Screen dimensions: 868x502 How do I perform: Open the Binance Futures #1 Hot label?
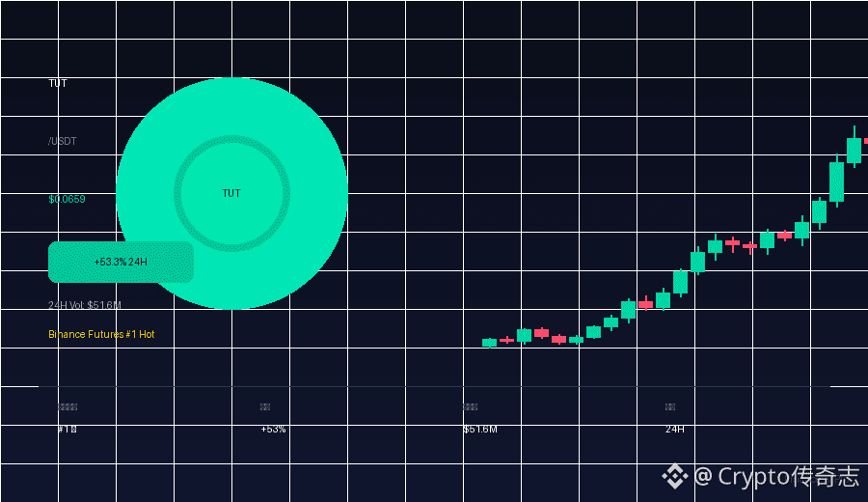tap(101, 334)
